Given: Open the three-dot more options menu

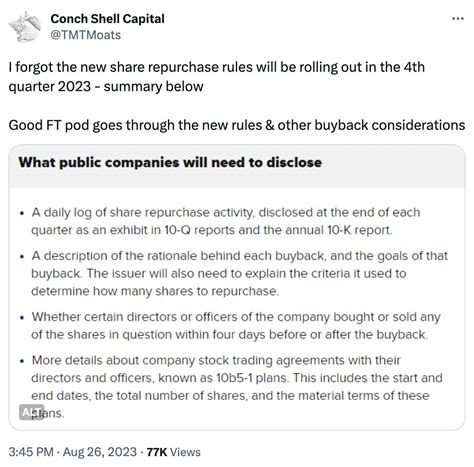Looking at the screenshot, I should coord(458,19).
